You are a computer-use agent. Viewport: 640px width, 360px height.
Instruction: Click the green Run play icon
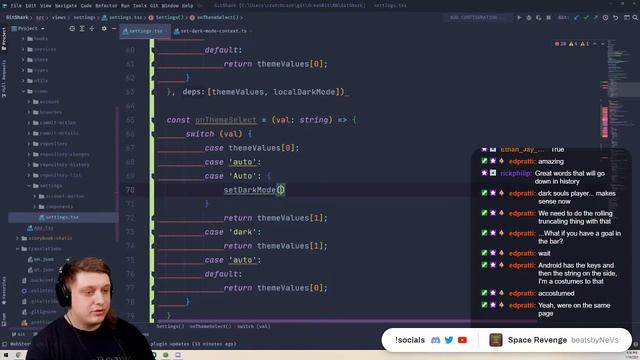coord(519,18)
